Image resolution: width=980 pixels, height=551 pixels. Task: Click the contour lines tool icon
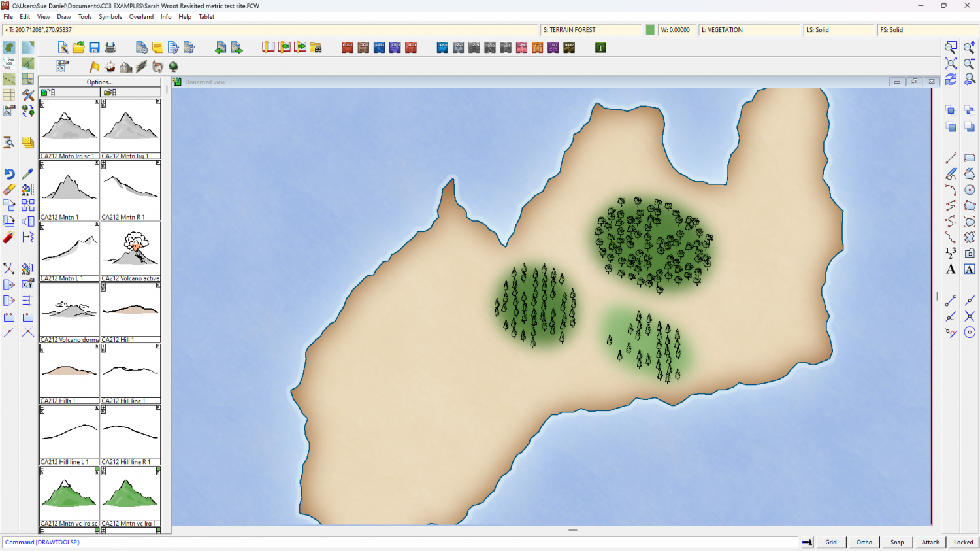[x=9, y=63]
